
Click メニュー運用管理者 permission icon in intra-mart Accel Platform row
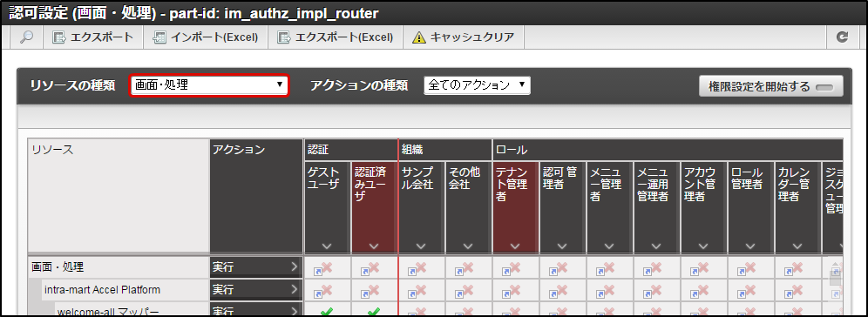(x=653, y=291)
